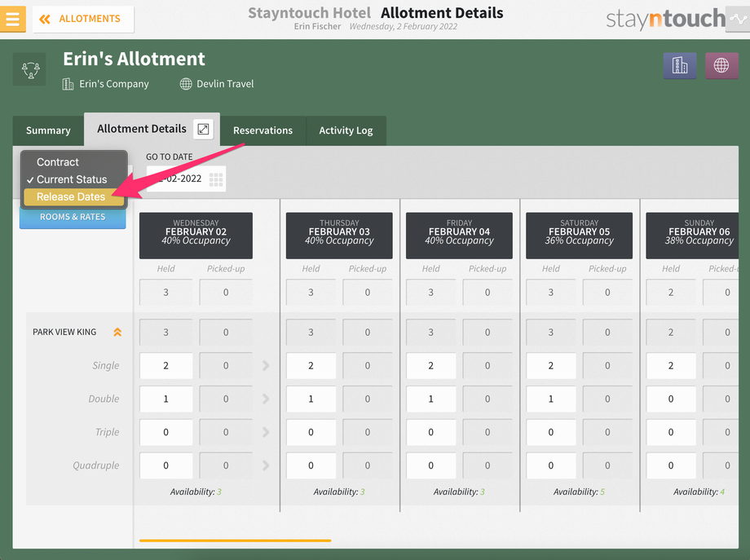Edit Single held count for February 05
The height and width of the screenshot is (560, 750).
pos(551,366)
